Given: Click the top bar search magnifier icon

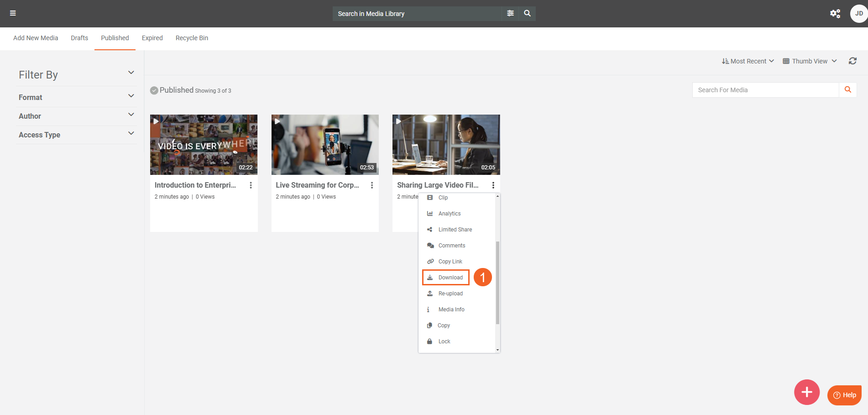Looking at the screenshot, I should 527,13.
